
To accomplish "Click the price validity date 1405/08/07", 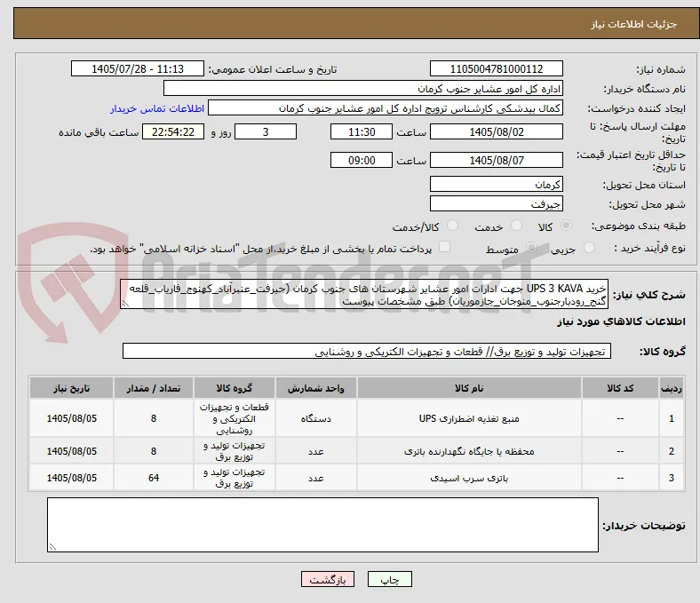I will (496, 160).
